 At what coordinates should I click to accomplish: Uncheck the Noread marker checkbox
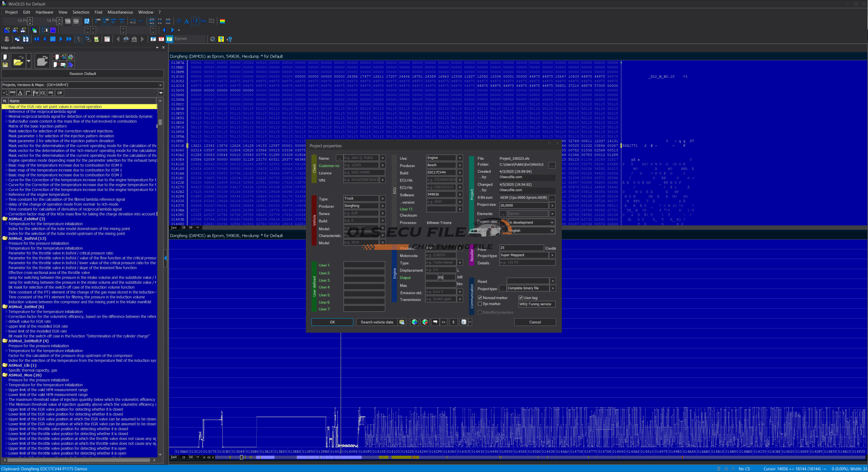pos(480,298)
